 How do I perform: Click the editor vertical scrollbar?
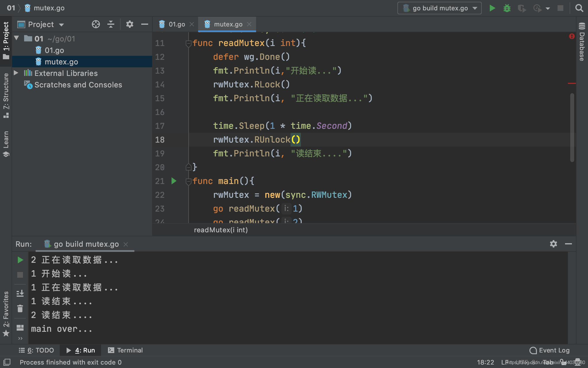coord(572,127)
